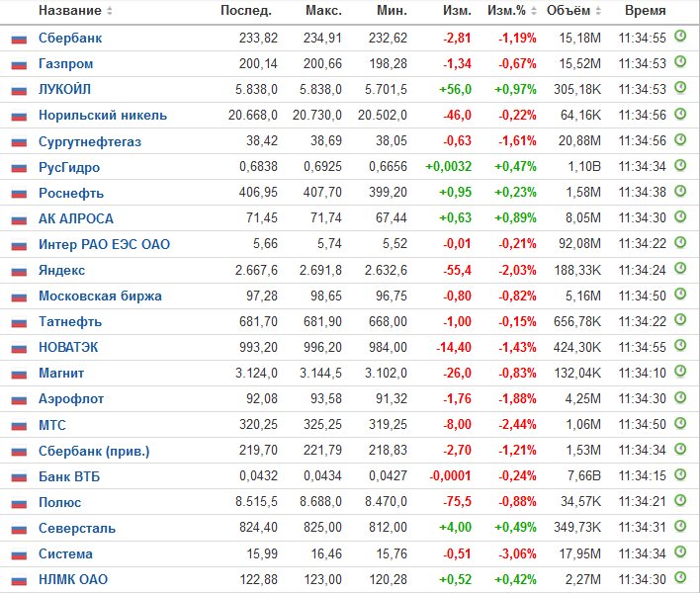Open the Сбербанк (прив.) stock link
The width and height of the screenshot is (700, 593).
point(94,451)
